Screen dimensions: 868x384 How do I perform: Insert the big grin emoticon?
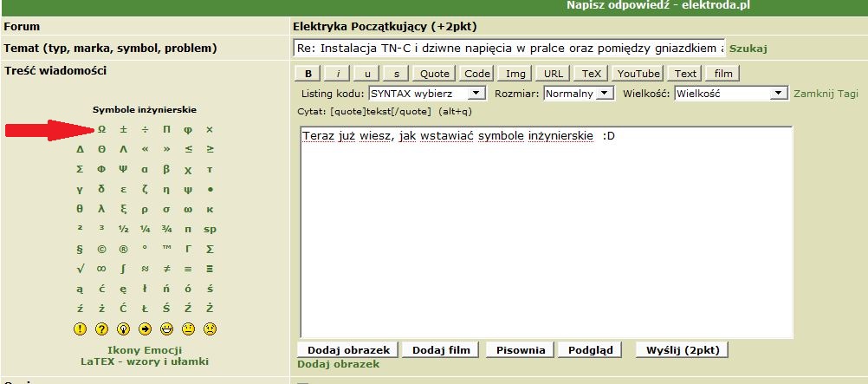166,329
